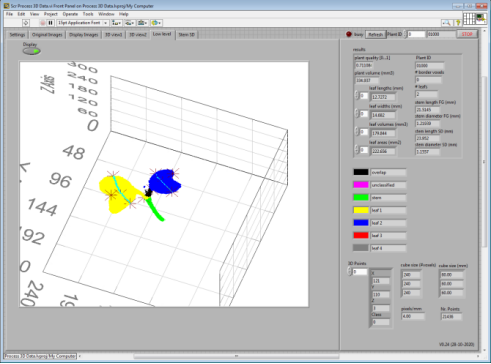Expand the Align Objects dropdown
Image resolution: width=491 pixels, height=364 pixels.
[x=117, y=23]
